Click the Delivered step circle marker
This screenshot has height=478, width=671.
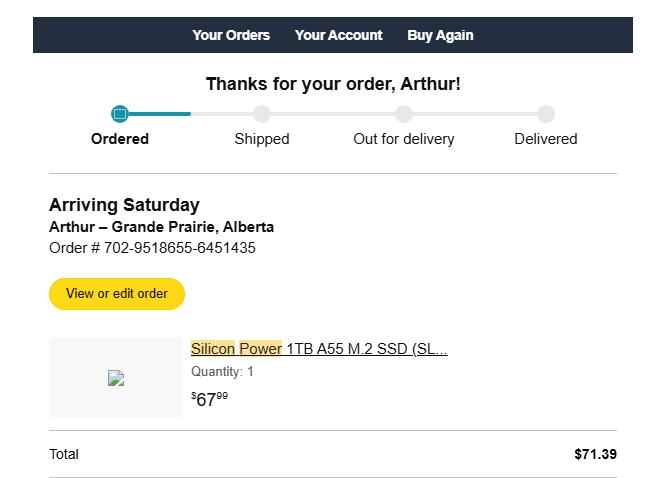546,114
